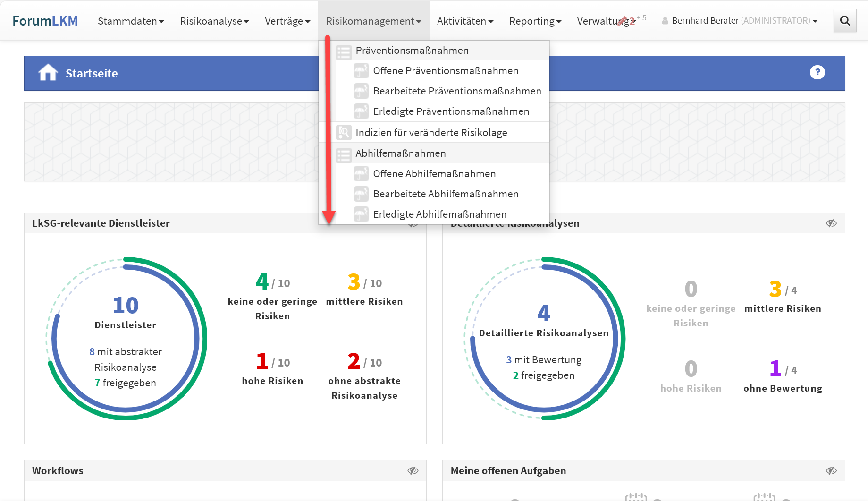
Task: Click the home icon beside Startseite
Action: [48, 73]
